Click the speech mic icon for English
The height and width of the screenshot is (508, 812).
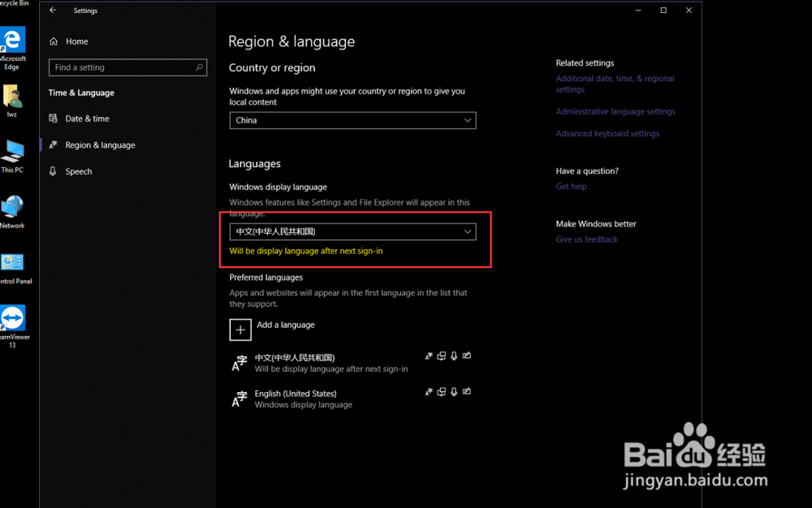[x=454, y=392]
